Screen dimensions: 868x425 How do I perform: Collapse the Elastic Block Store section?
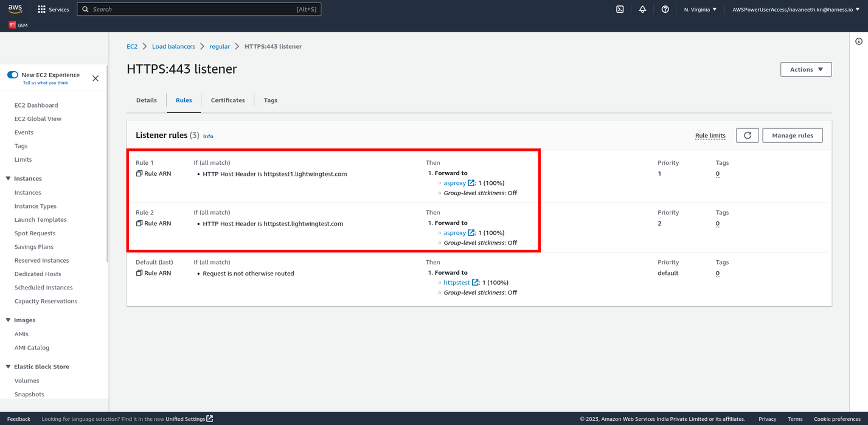point(9,367)
